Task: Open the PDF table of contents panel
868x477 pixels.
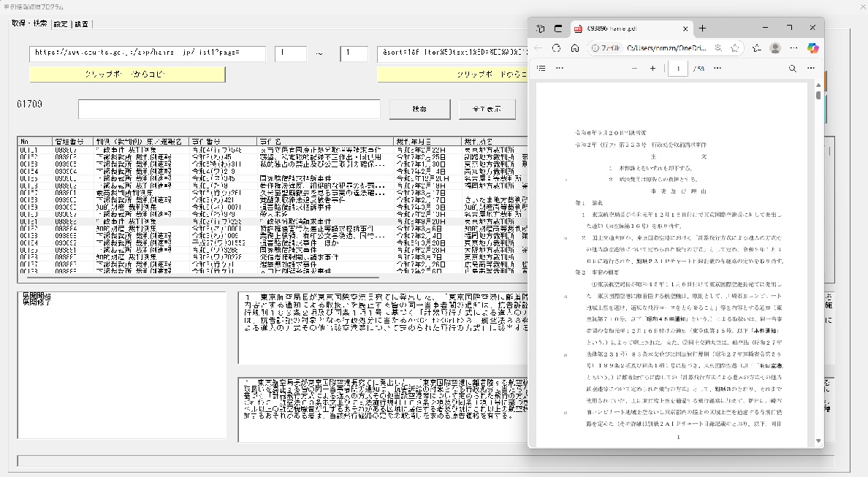Action: click(541, 68)
